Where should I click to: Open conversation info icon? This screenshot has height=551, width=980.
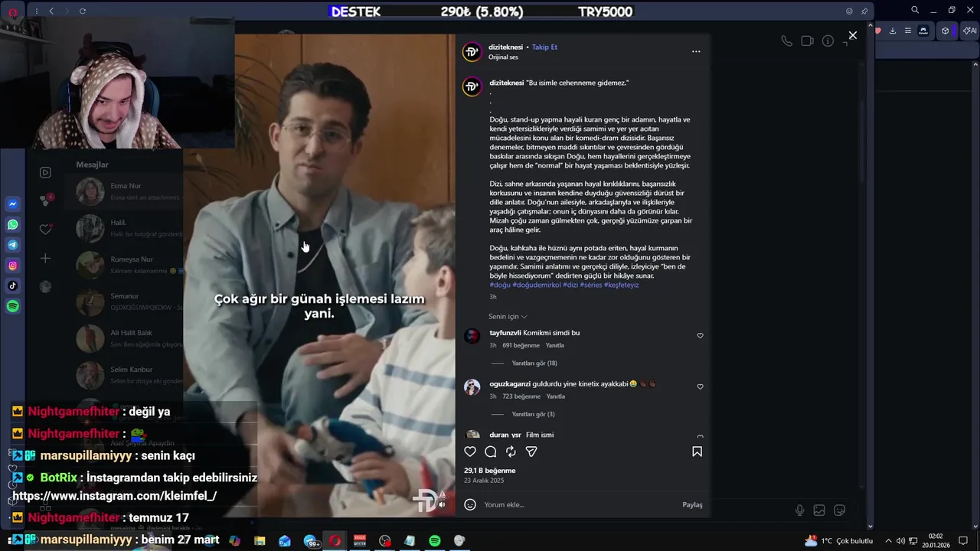828,41
